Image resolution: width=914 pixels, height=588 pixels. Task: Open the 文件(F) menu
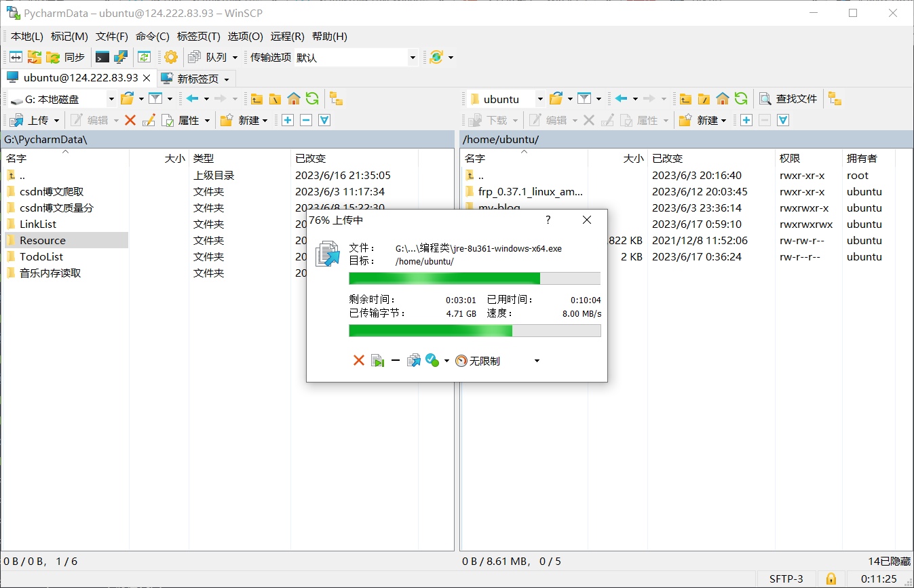click(x=112, y=36)
